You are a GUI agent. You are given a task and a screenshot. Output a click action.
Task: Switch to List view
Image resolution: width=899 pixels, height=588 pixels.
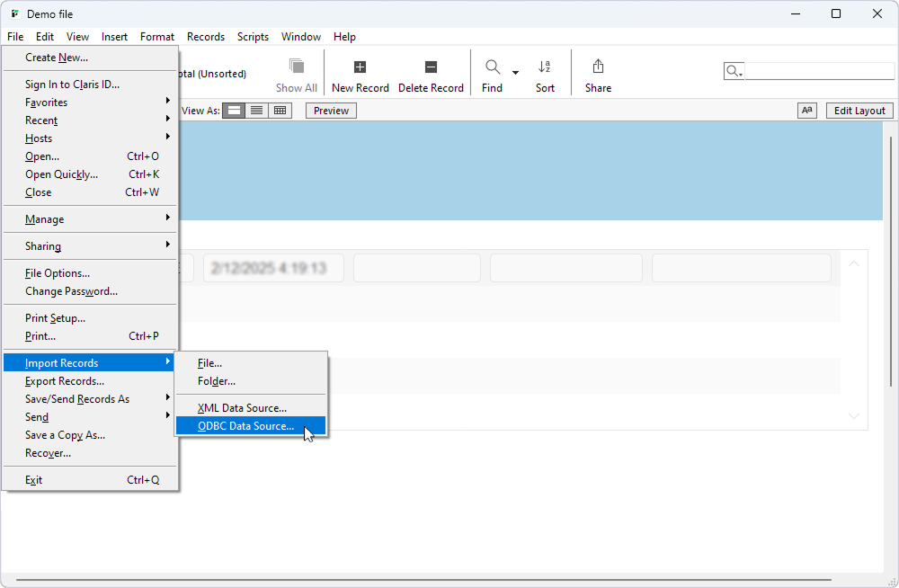pyautogui.click(x=257, y=111)
